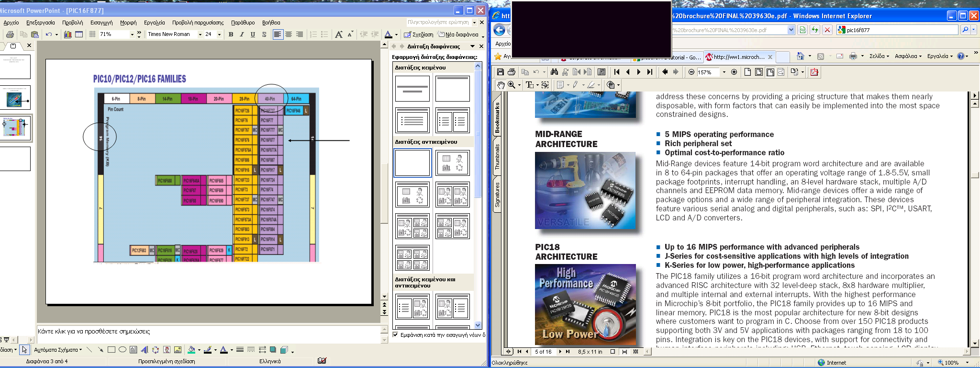Switch to the http://ww1.microch... browser tab

click(x=739, y=57)
